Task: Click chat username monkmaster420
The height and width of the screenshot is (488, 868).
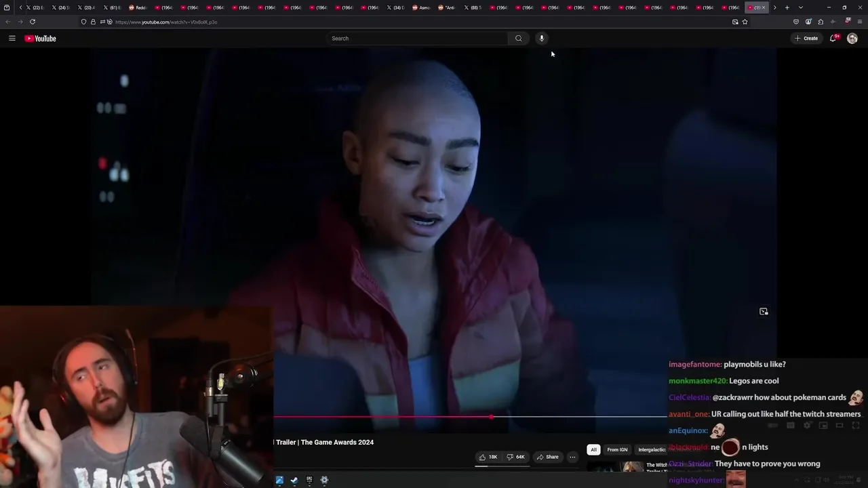Action: (x=698, y=381)
